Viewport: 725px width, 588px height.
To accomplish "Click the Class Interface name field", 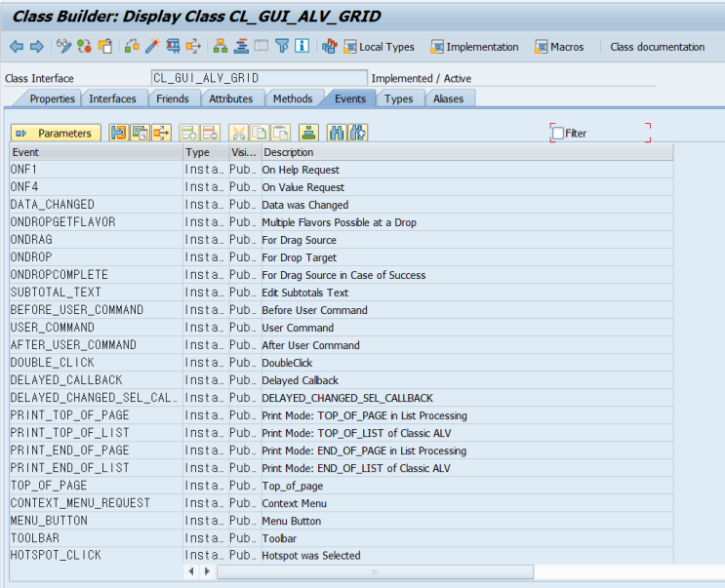I will point(259,78).
